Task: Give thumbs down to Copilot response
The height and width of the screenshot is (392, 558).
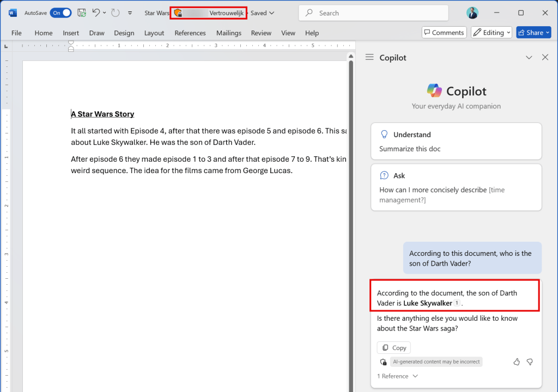Action: pos(529,362)
